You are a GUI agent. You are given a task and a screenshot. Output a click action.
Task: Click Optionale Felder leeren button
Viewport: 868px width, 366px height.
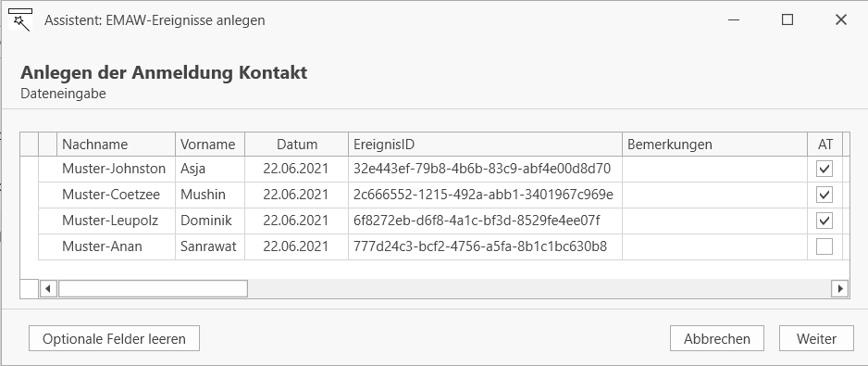(x=114, y=338)
